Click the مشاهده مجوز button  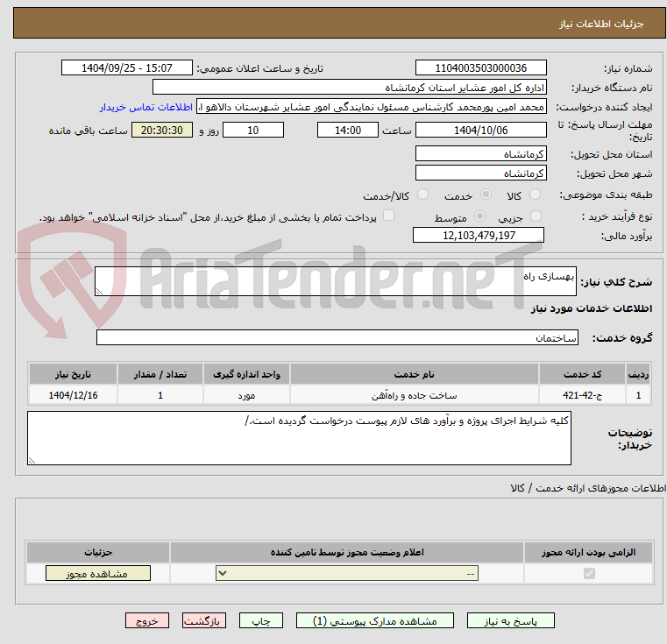tap(98, 573)
